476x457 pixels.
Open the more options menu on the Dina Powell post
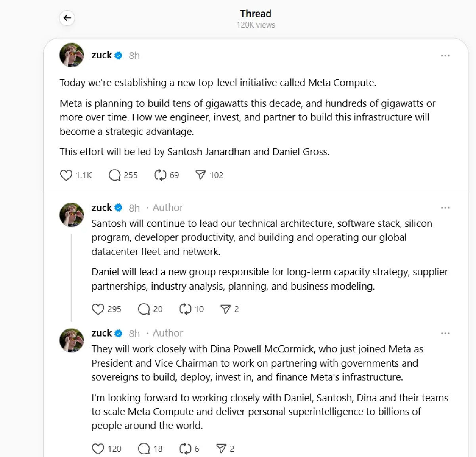click(x=445, y=333)
